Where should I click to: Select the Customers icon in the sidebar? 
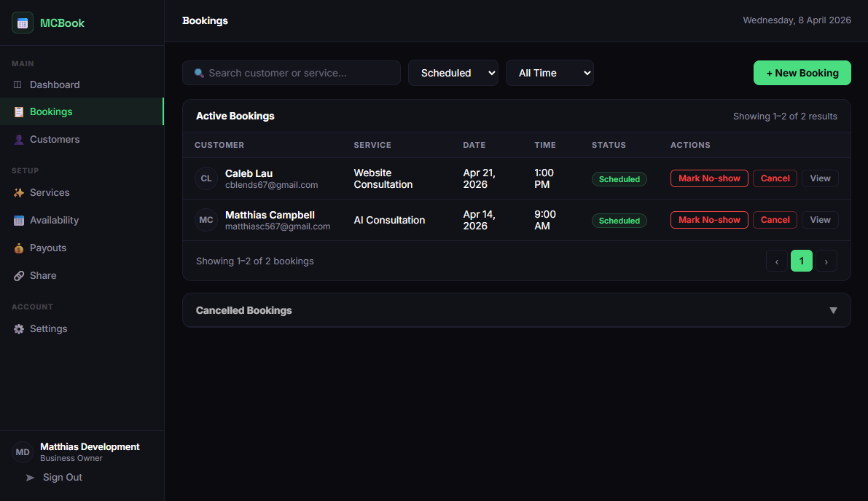coord(18,139)
